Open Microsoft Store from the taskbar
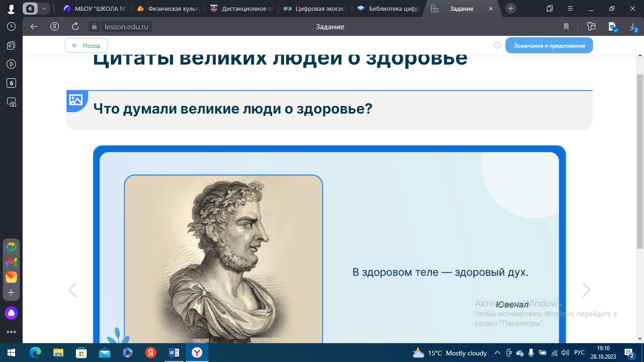The height and width of the screenshot is (362, 644). click(82, 353)
